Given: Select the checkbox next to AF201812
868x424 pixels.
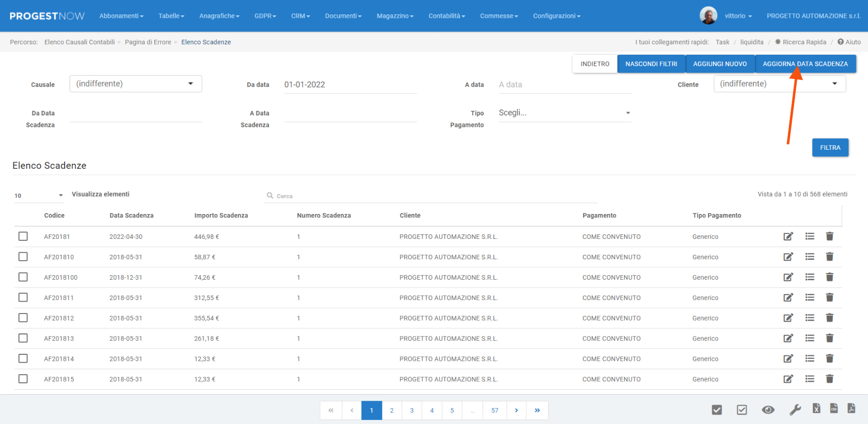Looking at the screenshot, I should pyautogui.click(x=23, y=318).
